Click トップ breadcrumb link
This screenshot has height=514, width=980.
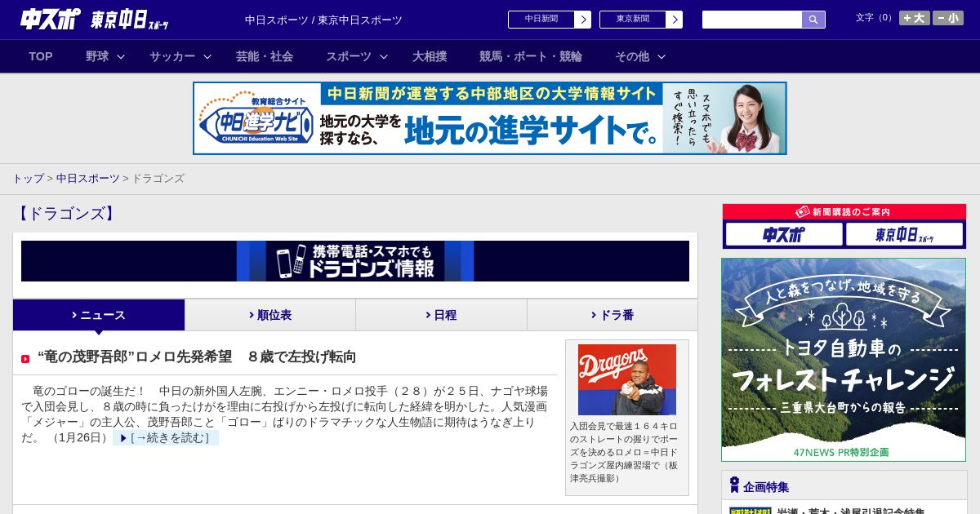pyautogui.click(x=28, y=178)
